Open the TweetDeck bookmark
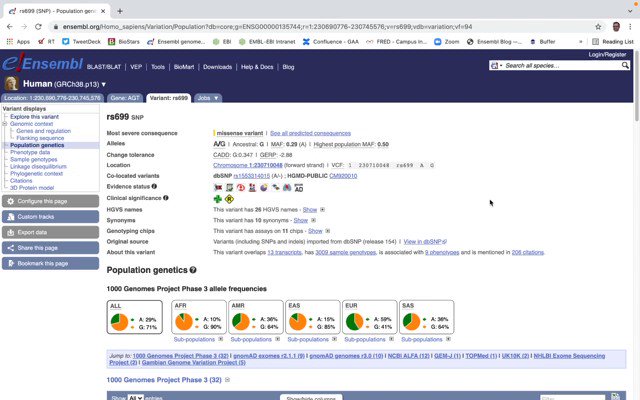The height and width of the screenshot is (400, 640). coord(81,42)
